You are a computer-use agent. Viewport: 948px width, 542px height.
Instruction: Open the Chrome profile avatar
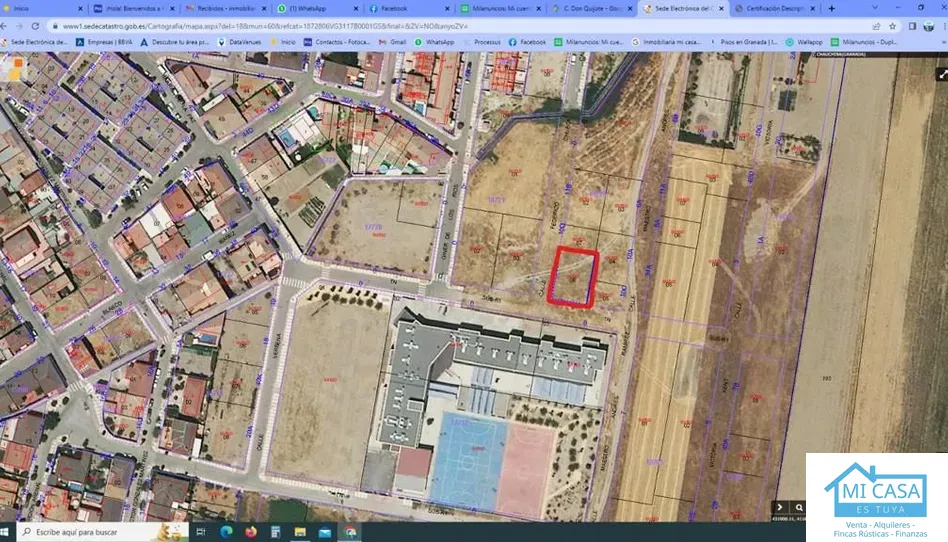[929, 26]
